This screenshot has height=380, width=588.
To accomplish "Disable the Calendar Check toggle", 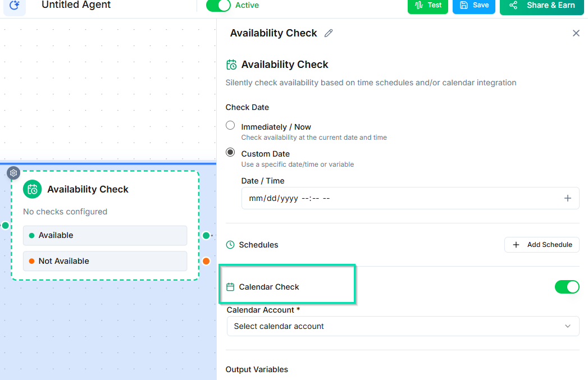I will 567,287.
